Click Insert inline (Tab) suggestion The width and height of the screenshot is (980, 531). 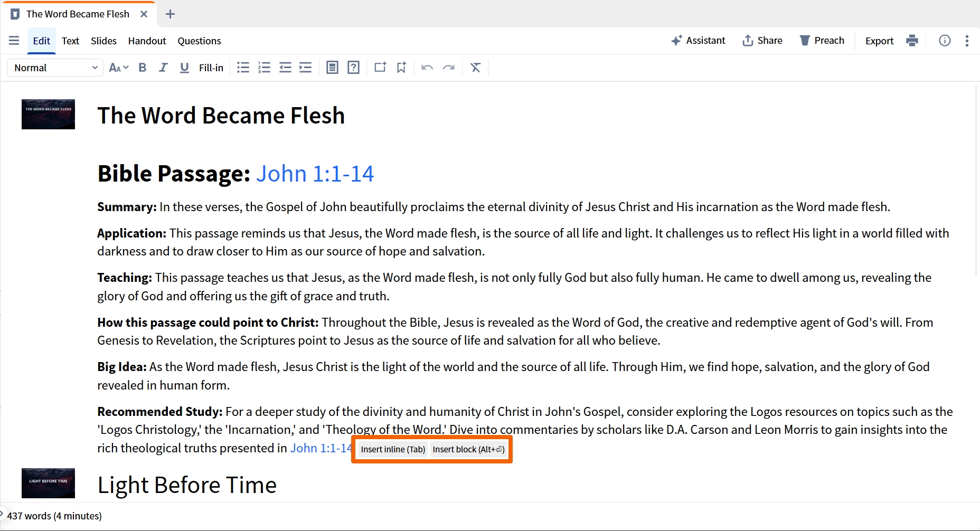tap(393, 449)
